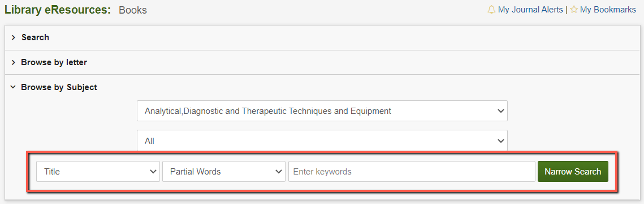Click the arrow on the All dropdown
644x204 pixels.
click(x=500, y=141)
